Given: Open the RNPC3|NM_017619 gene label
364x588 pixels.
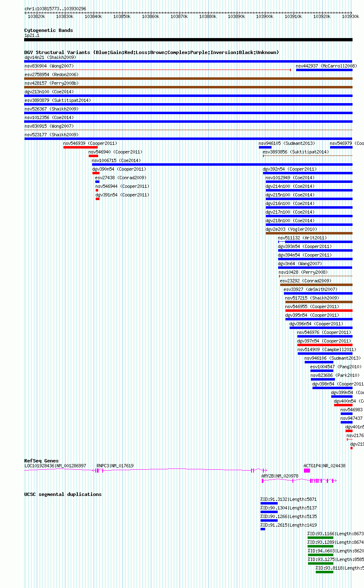Looking at the screenshot, I should [x=115, y=466].
